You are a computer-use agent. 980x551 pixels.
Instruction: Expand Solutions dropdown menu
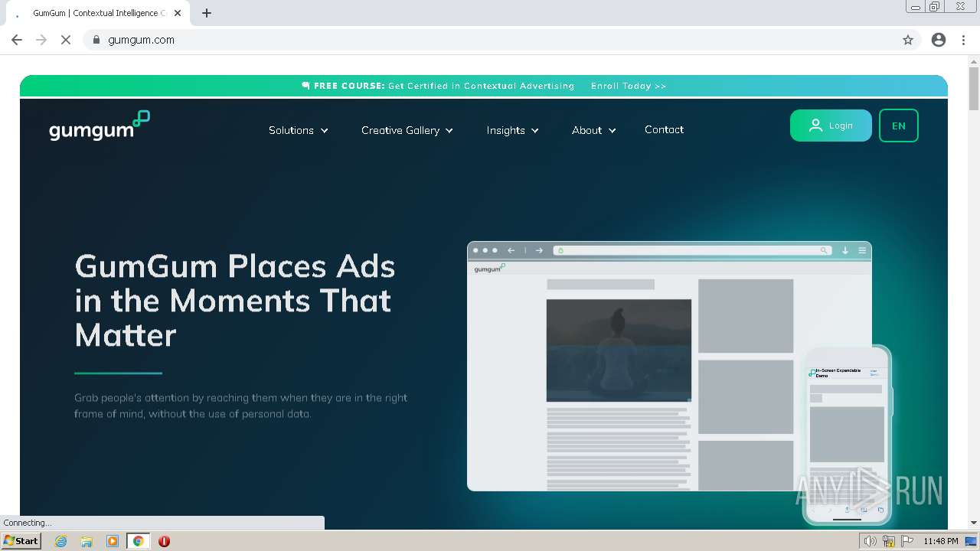pyautogui.click(x=299, y=130)
